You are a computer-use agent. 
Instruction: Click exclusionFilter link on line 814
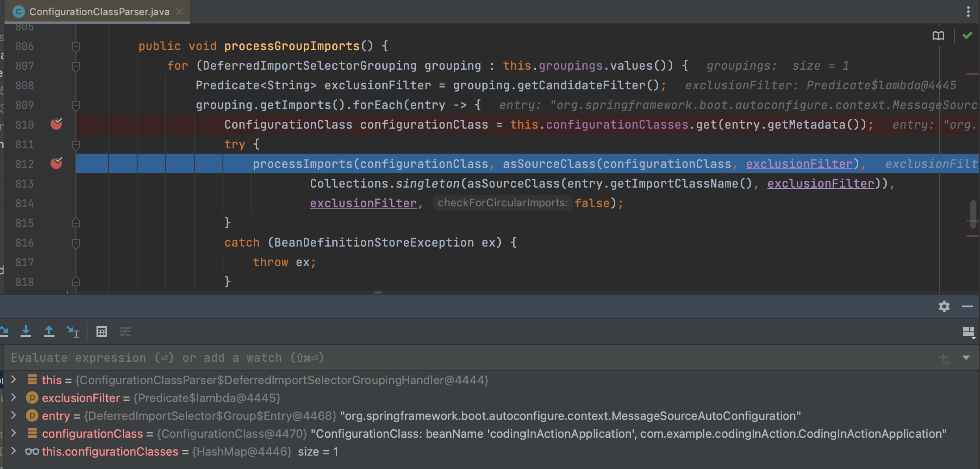tap(363, 203)
